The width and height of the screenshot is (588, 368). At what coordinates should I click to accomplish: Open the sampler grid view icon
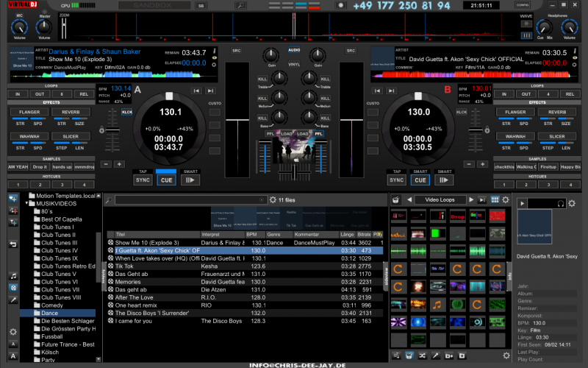click(495, 199)
